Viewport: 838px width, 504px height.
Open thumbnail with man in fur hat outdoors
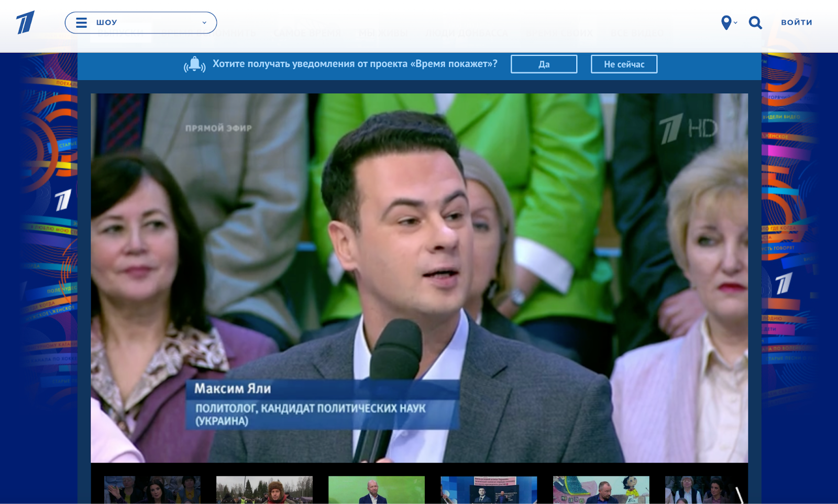click(264, 490)
